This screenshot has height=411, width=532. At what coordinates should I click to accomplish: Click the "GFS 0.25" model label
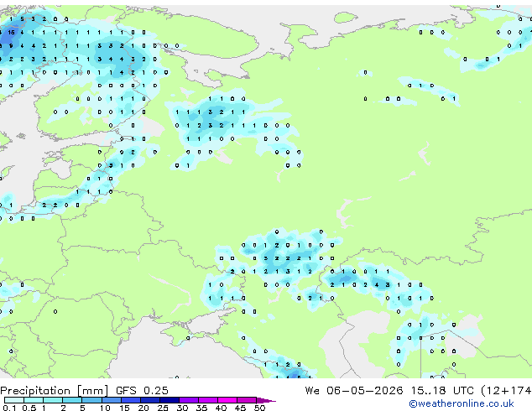tap(142, 391)
